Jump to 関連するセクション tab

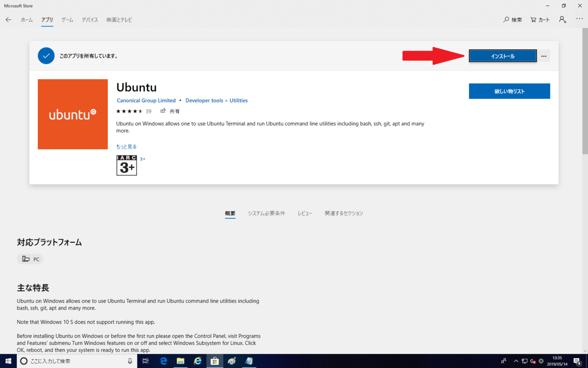344,213
